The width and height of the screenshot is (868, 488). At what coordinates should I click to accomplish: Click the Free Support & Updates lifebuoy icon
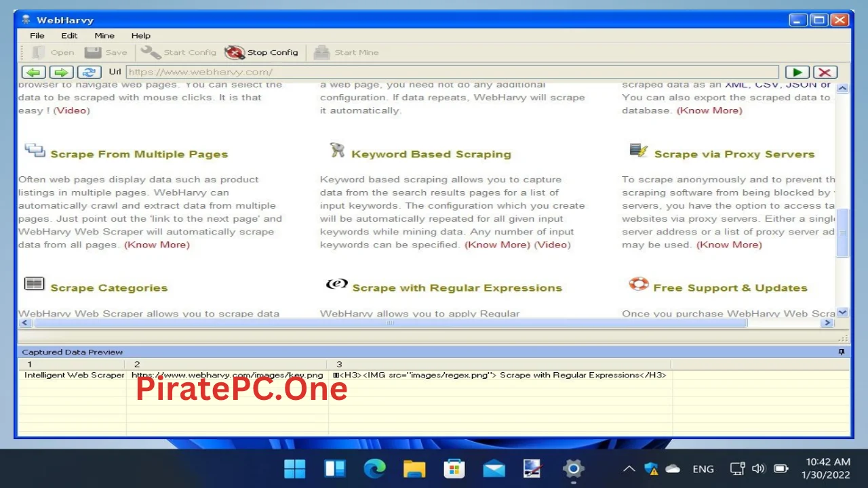pos(638,284)
